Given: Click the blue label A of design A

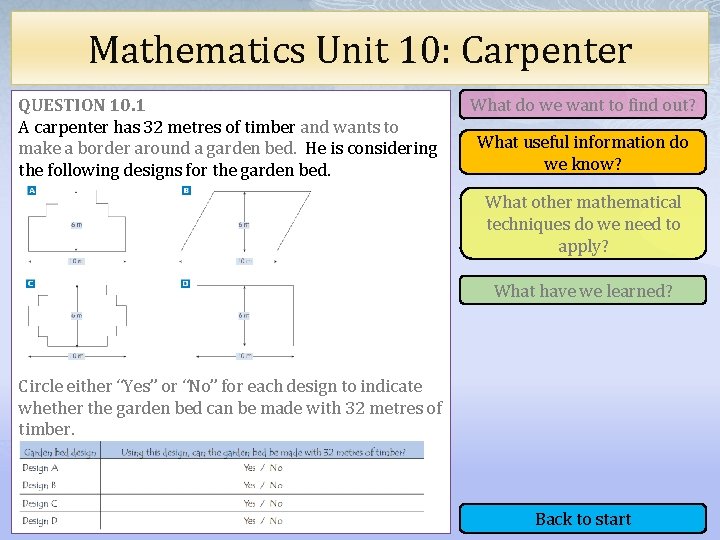Looking at the screenshot, I should coord(32,191).
